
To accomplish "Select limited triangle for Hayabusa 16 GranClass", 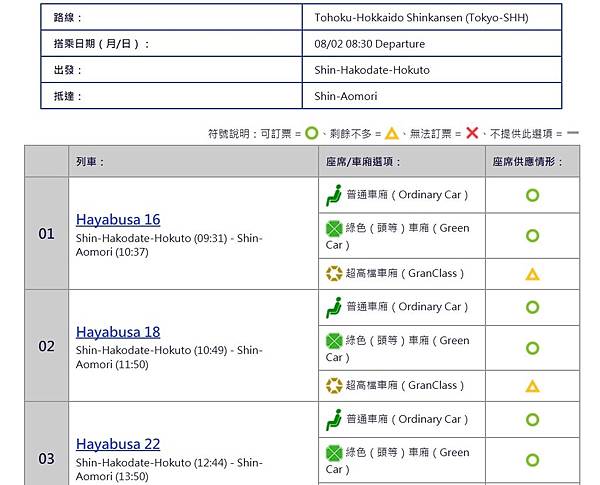I will click(x=532, y=274).
